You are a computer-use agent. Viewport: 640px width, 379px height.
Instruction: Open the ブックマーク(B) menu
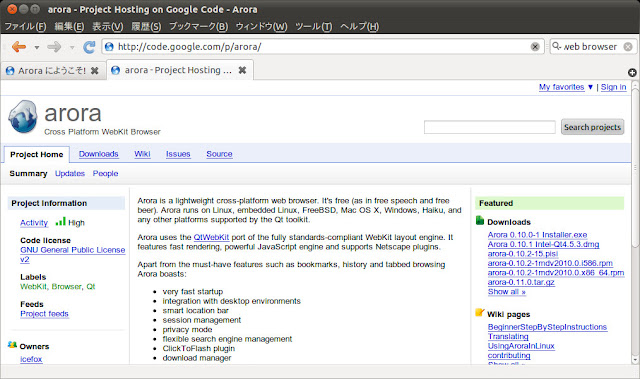coord(198,27)
